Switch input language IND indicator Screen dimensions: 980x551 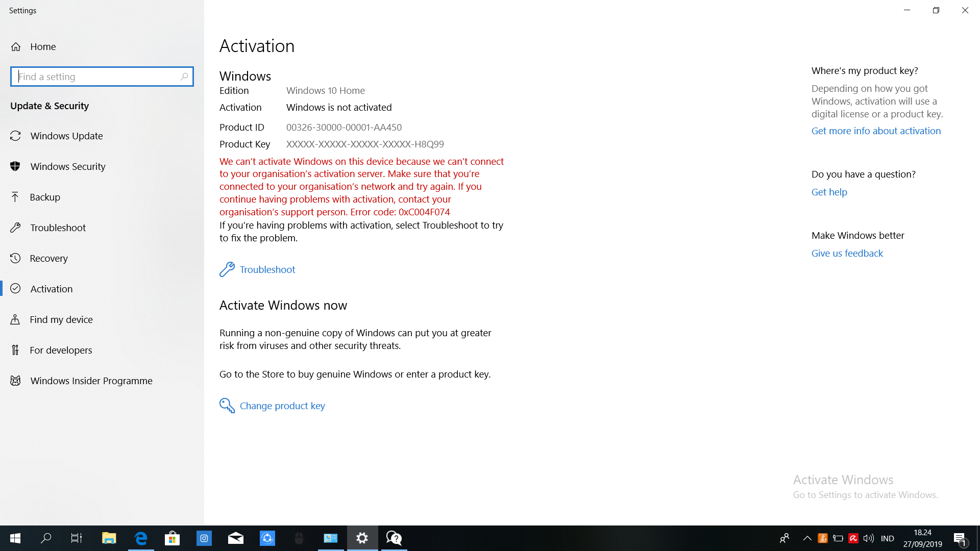888,538
